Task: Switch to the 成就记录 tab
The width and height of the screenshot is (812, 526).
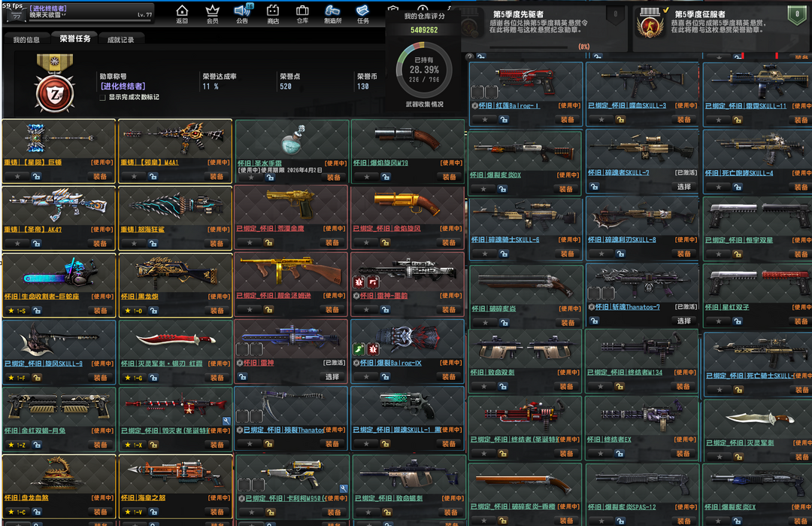Action: tap(120, 40)
